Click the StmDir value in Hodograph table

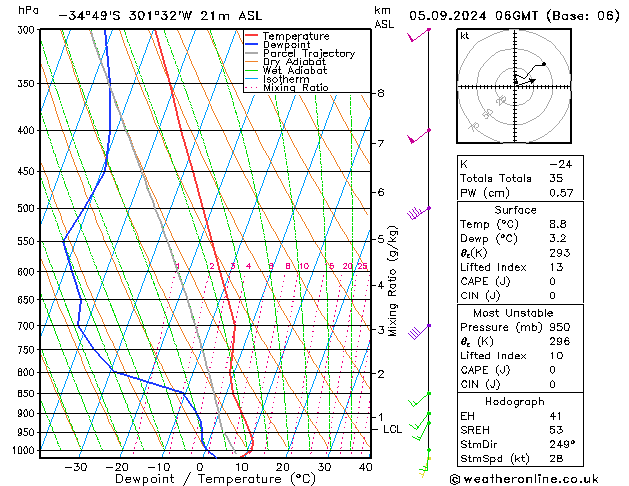562,444
